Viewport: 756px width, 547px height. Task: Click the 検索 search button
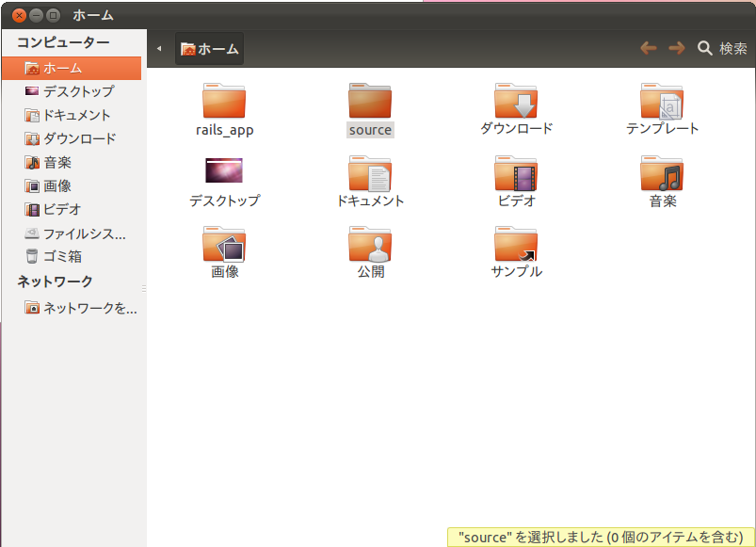pyautogui.click(x=722, y=48)
